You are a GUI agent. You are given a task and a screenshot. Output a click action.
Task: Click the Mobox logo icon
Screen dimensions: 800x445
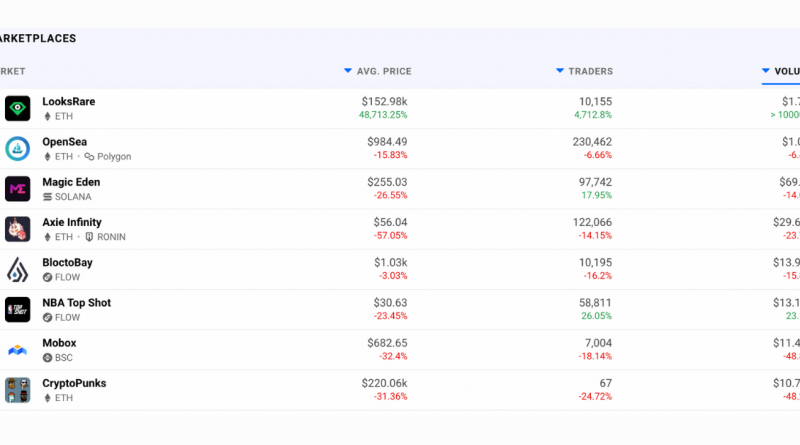coord(18,350)
